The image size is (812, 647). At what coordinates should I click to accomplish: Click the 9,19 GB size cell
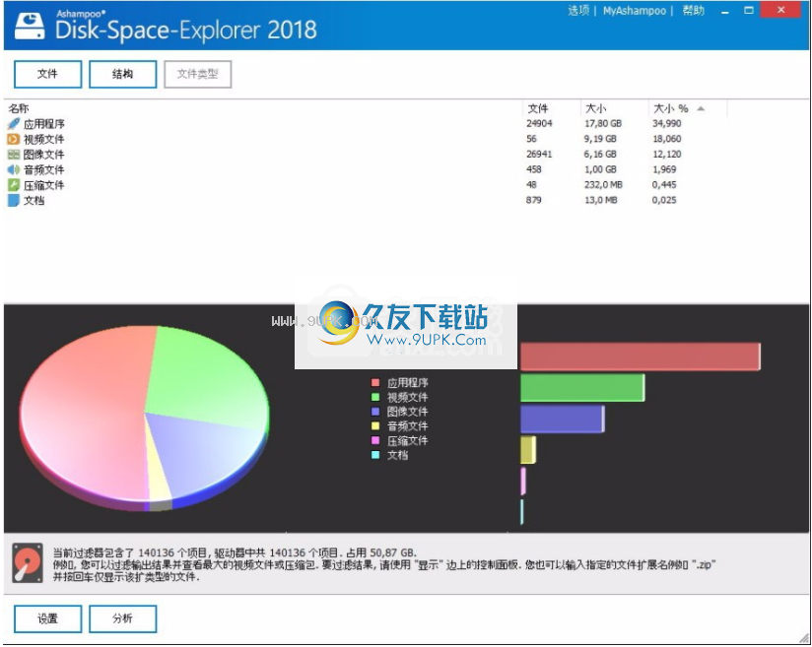pyautogui.click(x=600, y=139)
